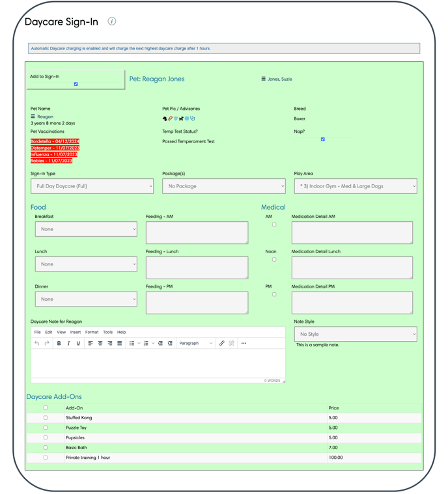
Task: Open the View menu in the note editor
Action: tap(61, 332)
